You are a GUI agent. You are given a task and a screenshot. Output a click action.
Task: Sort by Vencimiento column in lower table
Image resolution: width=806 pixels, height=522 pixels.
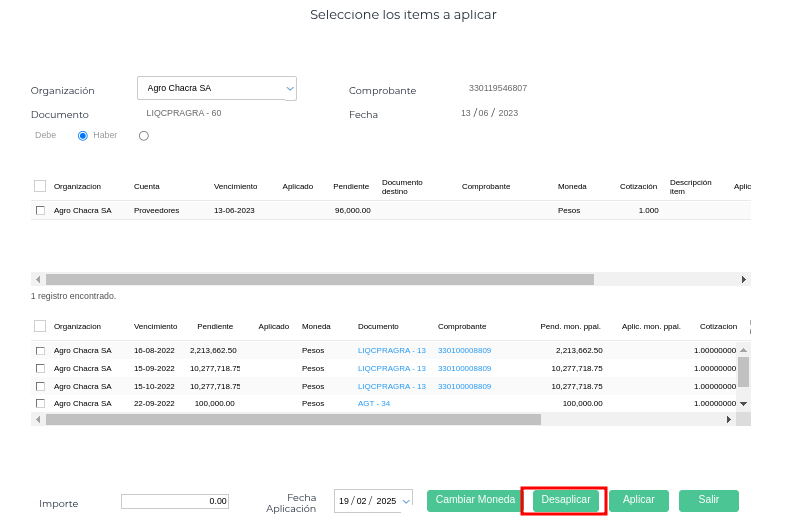coord(155,327)
